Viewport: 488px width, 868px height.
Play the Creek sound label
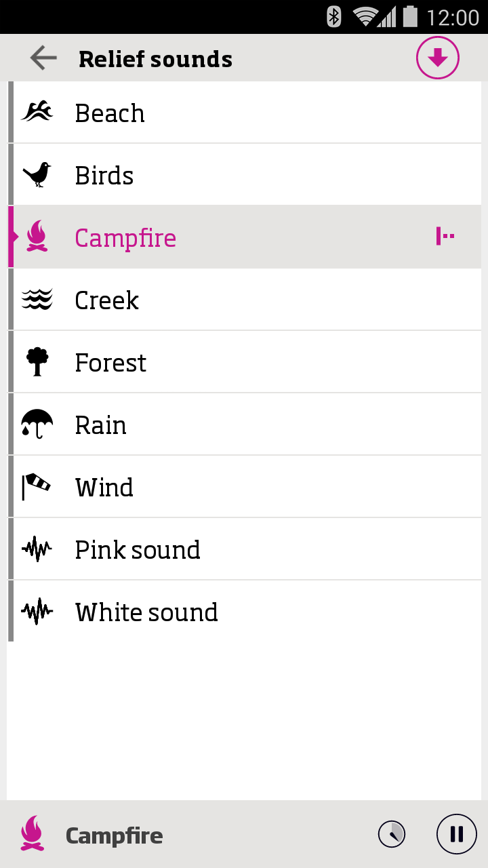click(107, 300)
